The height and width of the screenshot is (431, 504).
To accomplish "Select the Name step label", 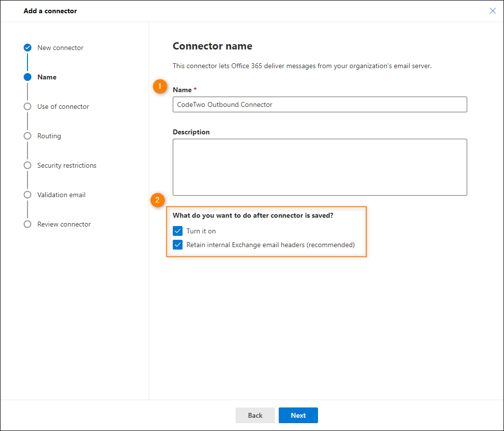I will [47, 77].
